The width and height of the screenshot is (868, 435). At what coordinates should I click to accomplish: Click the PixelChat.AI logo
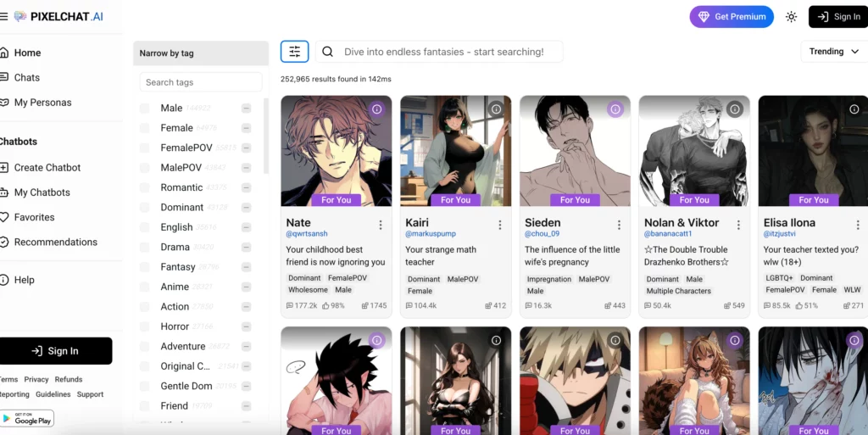click(59, 17)
